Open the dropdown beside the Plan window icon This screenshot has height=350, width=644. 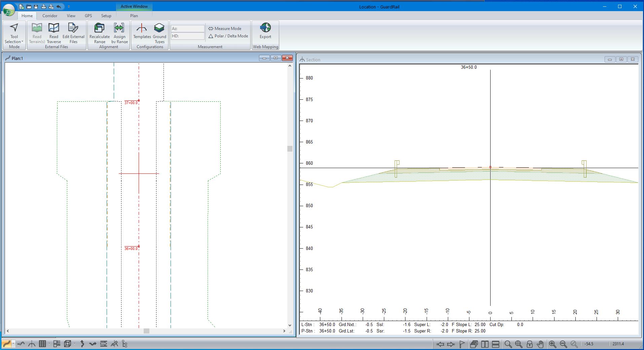13,344
